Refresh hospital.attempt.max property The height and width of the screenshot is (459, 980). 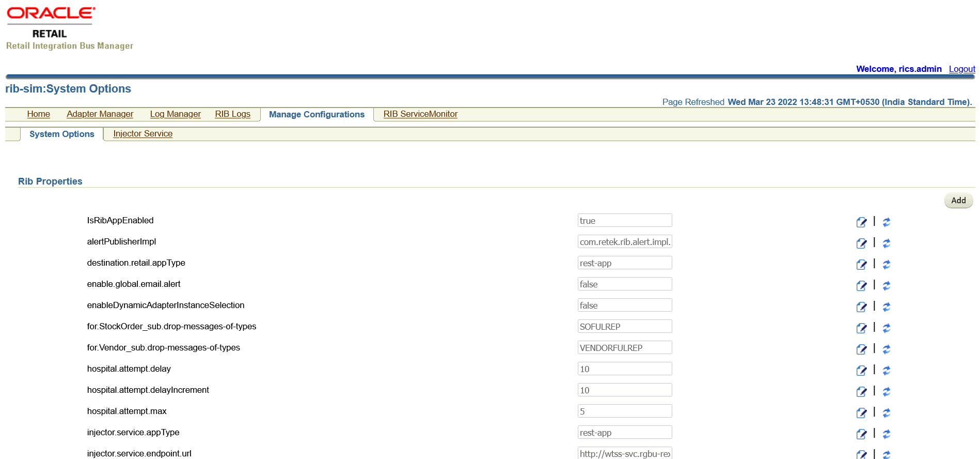coord(887,413)
